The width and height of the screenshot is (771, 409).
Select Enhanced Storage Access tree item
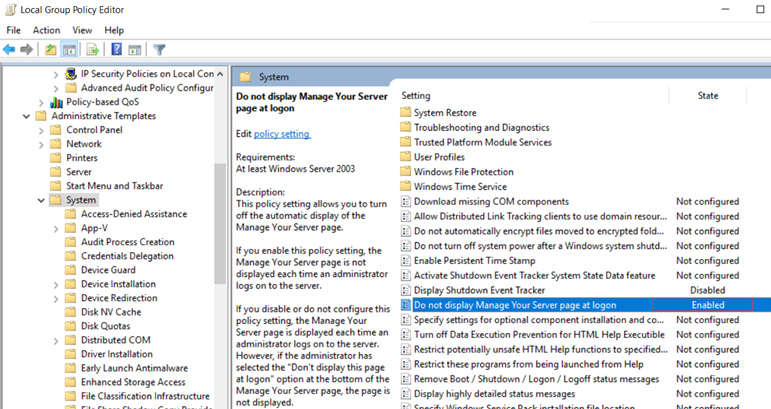tap(133, 382)
